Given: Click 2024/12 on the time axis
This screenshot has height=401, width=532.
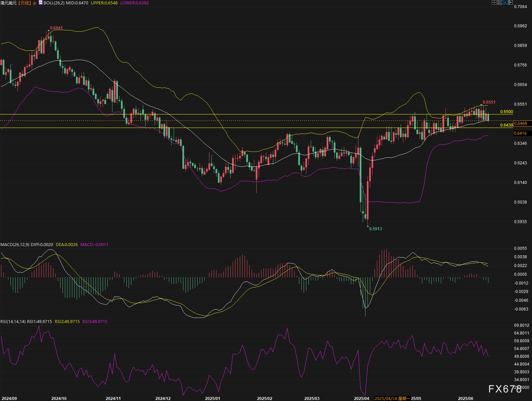Looking at the screenshot, I should point(163,399).
